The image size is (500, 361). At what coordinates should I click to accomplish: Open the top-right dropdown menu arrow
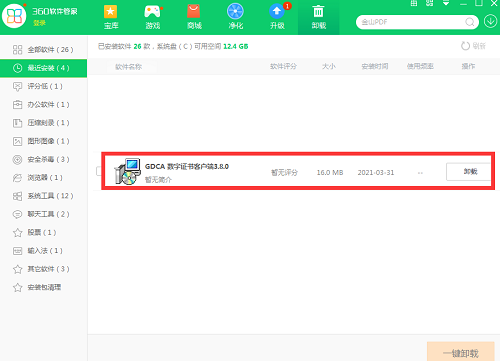click(446, 3)
